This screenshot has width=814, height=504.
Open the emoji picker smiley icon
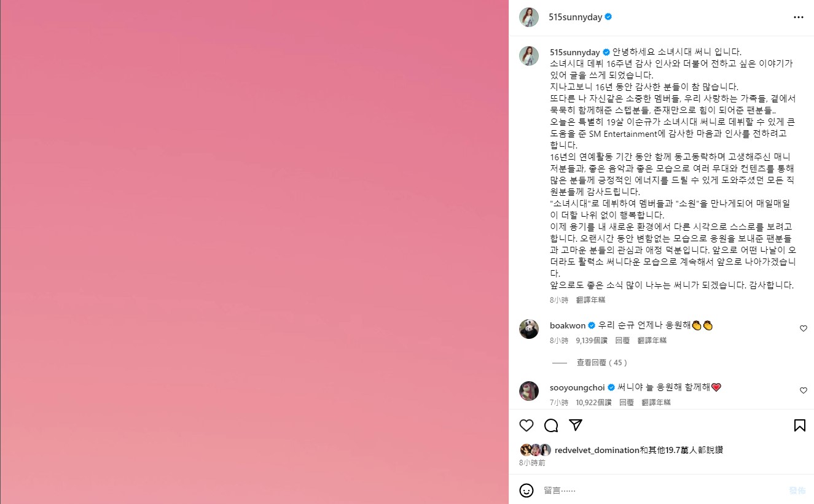point(526,490)
